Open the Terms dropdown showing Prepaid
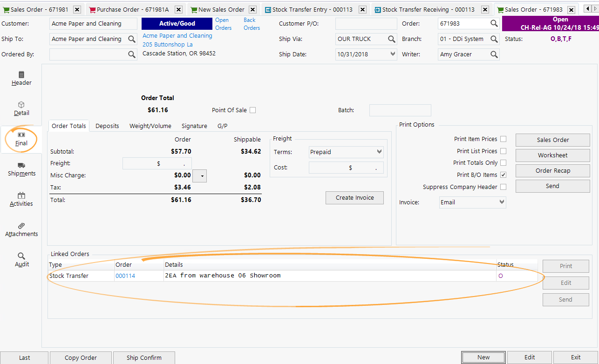 pyautogui.click(x=346, y=151)
